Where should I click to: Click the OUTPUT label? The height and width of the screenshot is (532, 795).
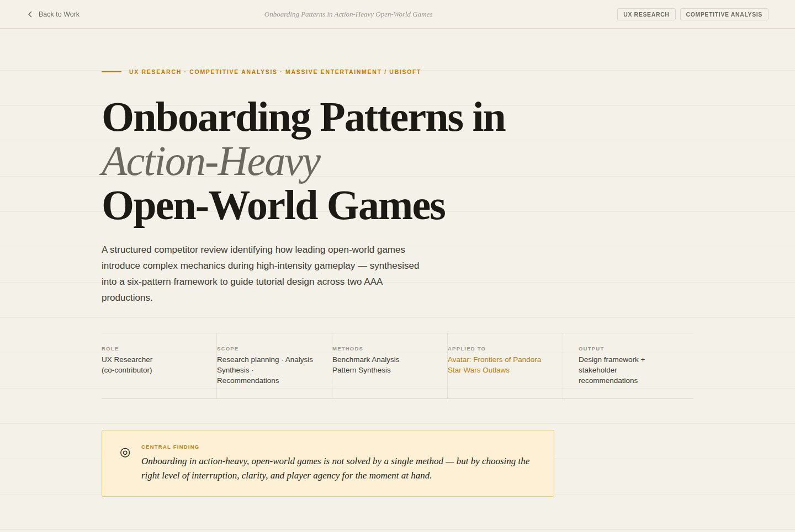tap(591, 349)
